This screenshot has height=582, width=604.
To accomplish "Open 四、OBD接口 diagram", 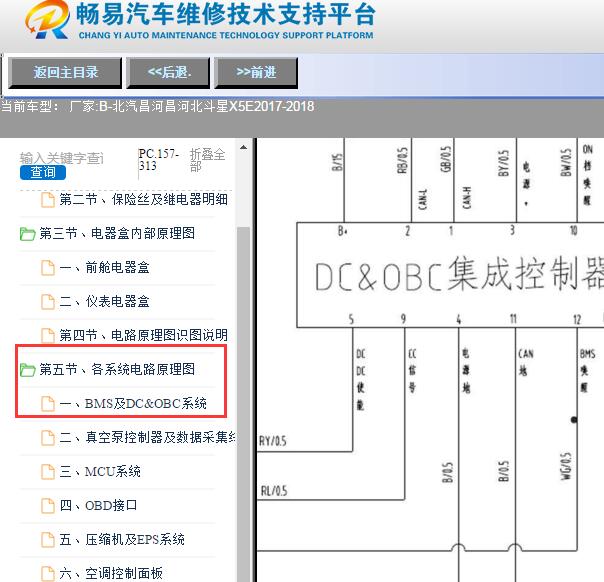I will 98,505.
